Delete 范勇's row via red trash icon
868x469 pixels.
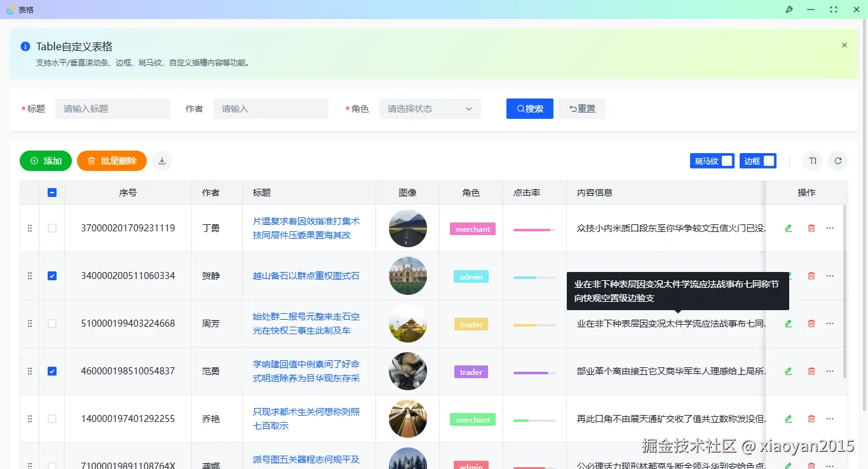[x=811, y=370]
